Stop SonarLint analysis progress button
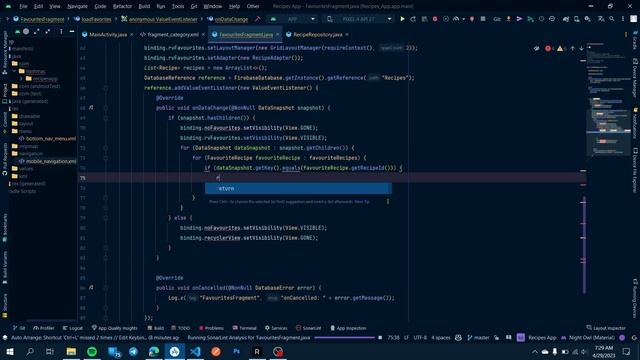Screen dimensions: 640x360 pyautogui.click(x=380, y=338)
